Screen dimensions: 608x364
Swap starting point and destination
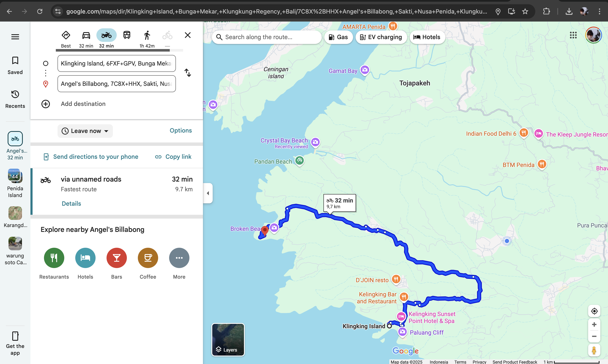(188, 73)
